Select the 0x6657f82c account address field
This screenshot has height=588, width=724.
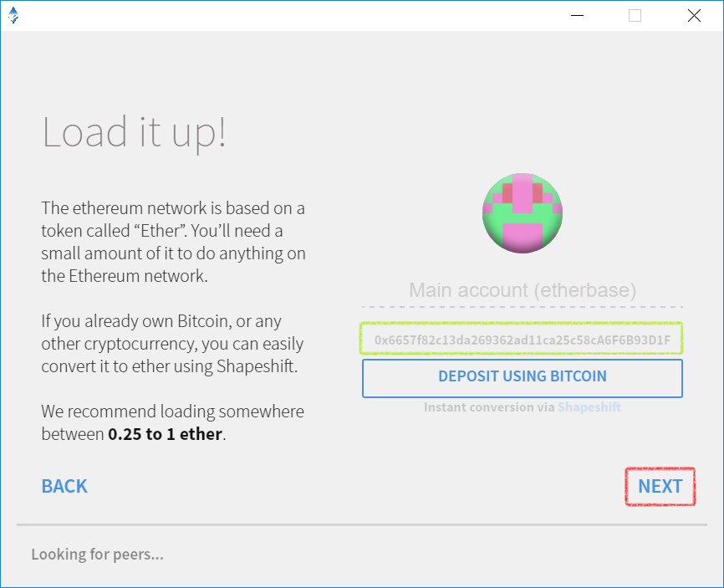point(522,340)
